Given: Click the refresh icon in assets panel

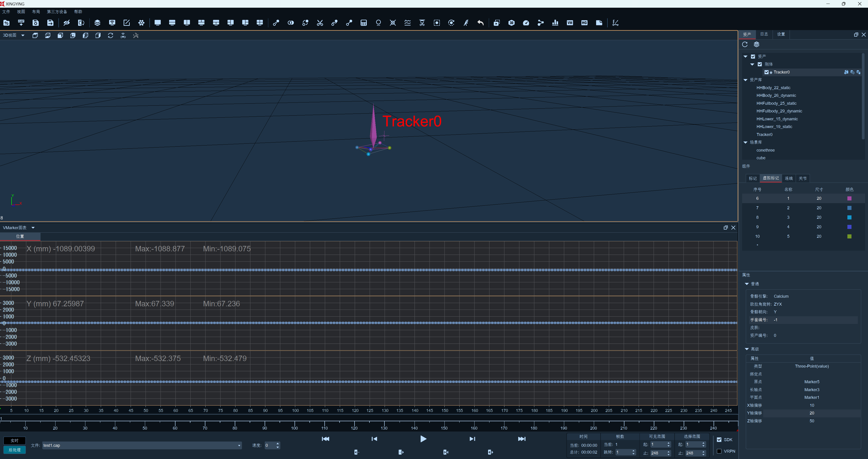Looking at the screenshot, I should pos(745,44).
